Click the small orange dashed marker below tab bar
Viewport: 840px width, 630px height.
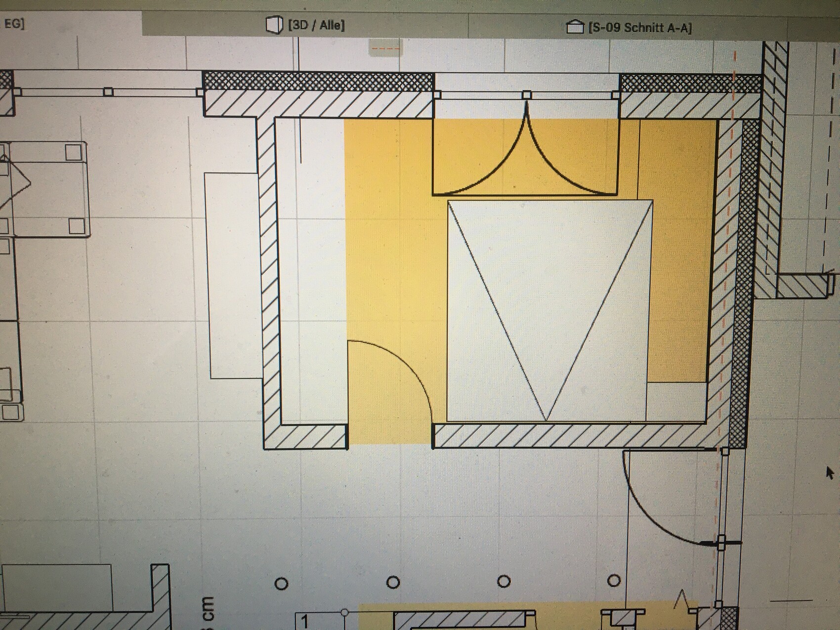click(385, 48)
